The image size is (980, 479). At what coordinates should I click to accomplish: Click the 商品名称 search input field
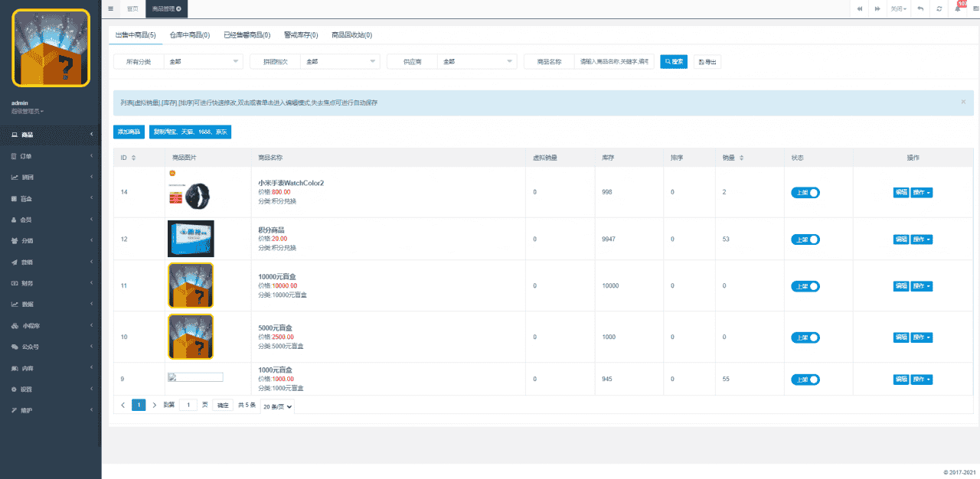(x=614, y=62)
